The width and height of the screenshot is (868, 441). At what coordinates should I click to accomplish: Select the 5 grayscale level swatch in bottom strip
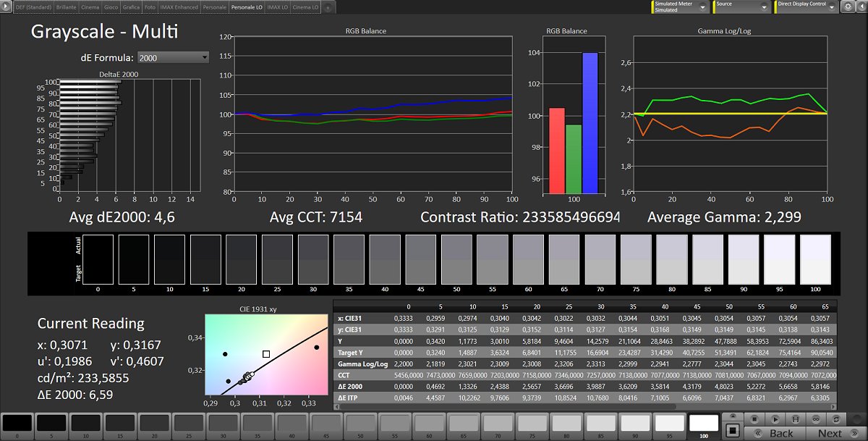click(51, 425)
